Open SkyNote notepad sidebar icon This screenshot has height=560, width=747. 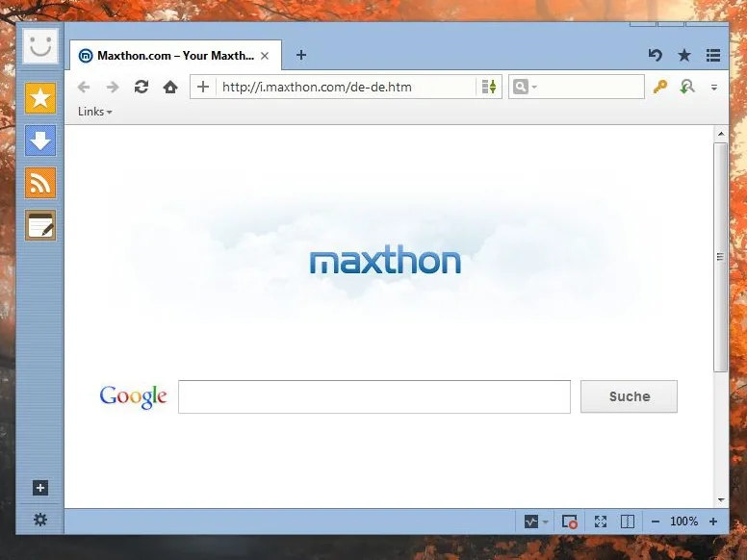40,225
